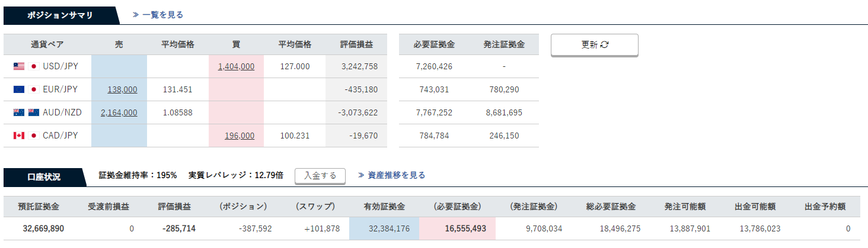
Task: Click the EU flag icon for EUR/JPY
Action: pyautogui.click(x=18, y=89)
